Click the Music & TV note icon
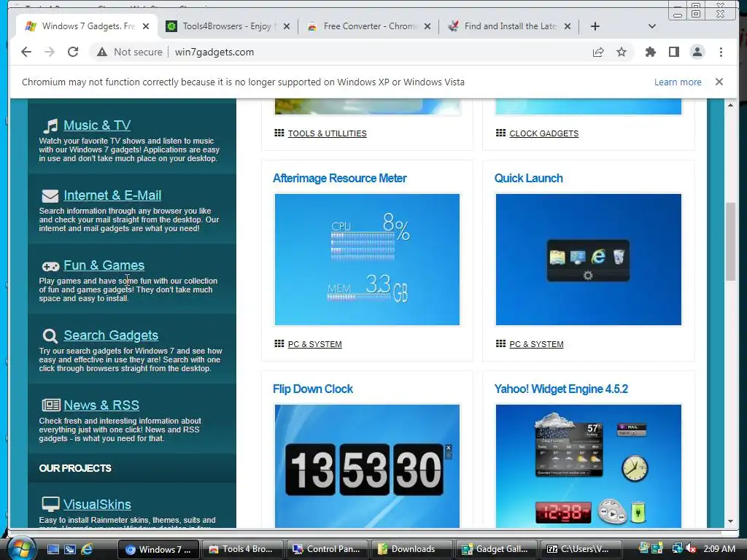 50,125
